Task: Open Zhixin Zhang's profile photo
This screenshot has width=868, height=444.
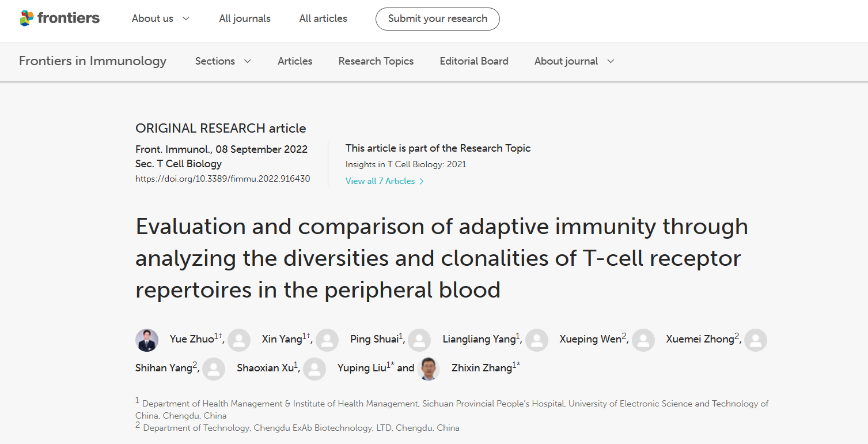Action: coord(429,369)
